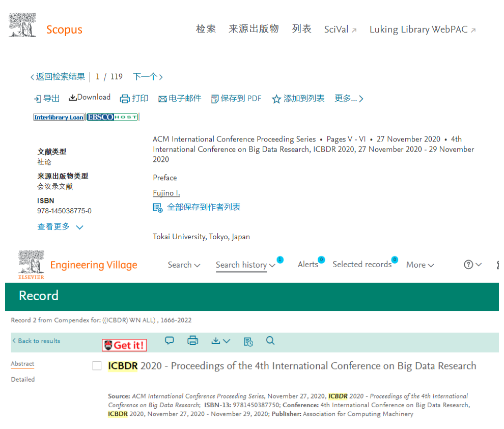This screenshot has width=504, height=429.
Task: Click the Tokai University affiliation text
Action: [x=201, y=237]
